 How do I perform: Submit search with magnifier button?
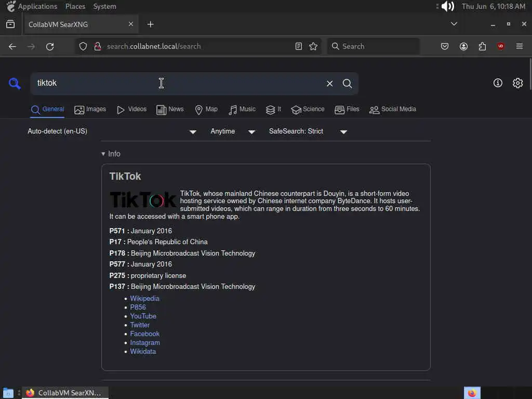click(347, 84)
